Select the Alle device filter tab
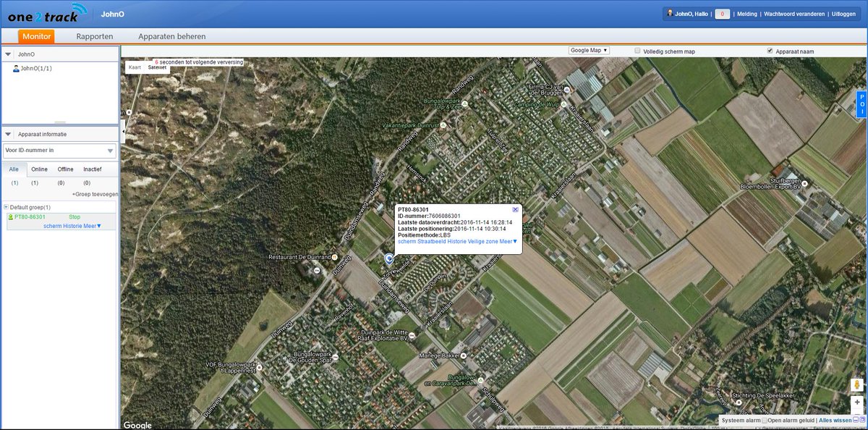The width and height of the screenshot is (868, 430). [x=14, y=169]
